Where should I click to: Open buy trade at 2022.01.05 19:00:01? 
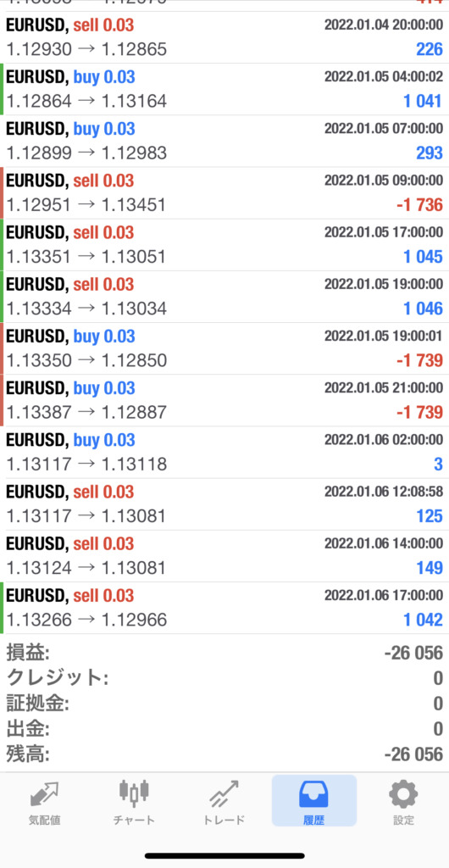pos(224,348)
